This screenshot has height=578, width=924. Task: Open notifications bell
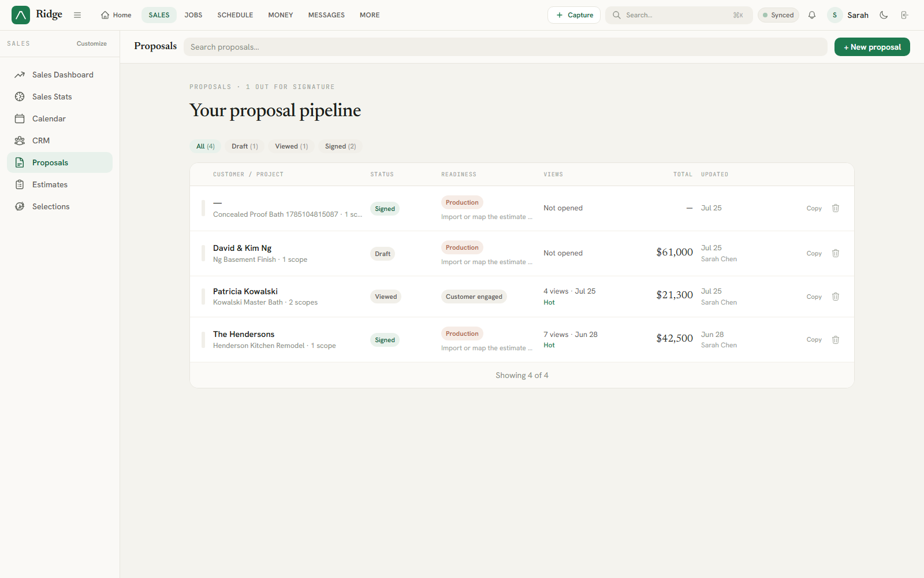pyautogui.click(x=812, y=15)
